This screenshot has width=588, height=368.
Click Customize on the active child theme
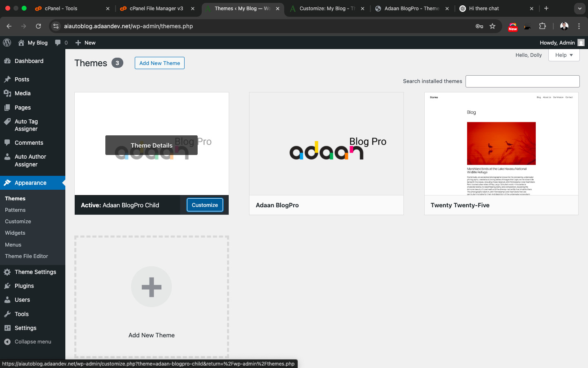click(205, 204)
